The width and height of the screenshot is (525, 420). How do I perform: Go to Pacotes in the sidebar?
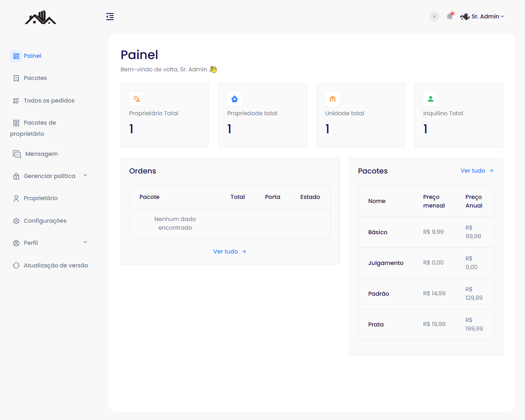(35, 78)
